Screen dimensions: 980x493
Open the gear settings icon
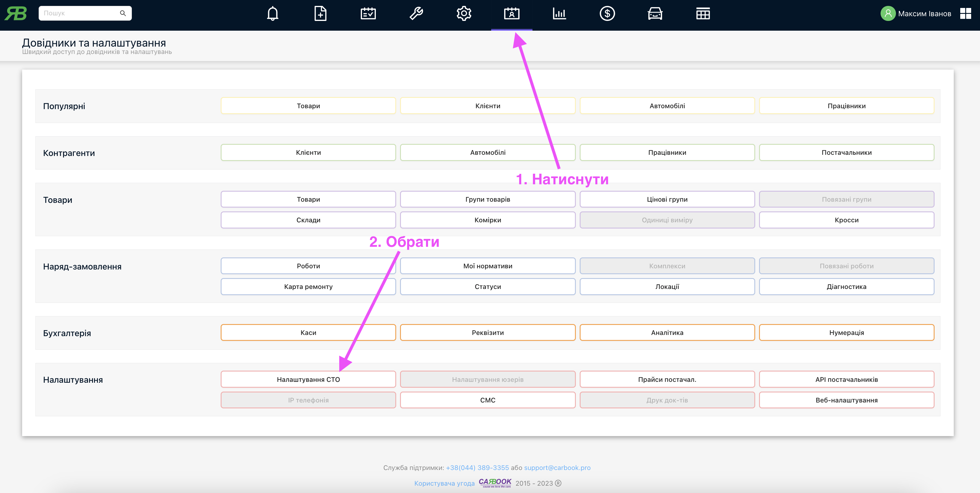pyautogui.click(x=464, y=14)
